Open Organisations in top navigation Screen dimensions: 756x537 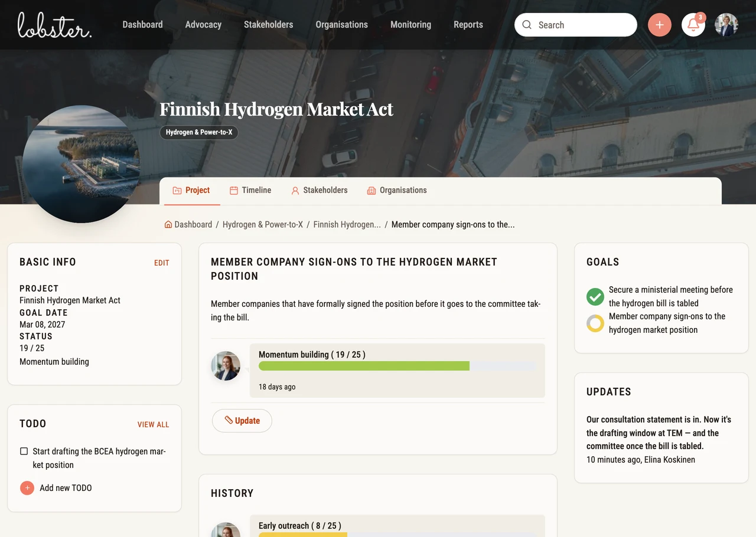pos(341,25)
